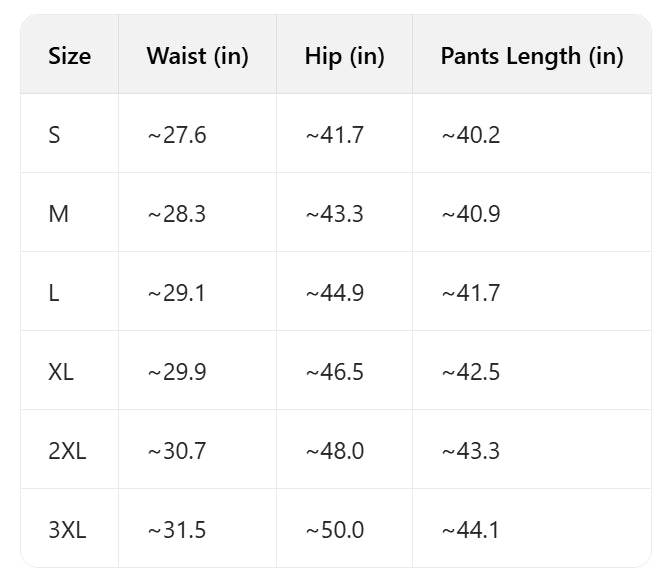Click the ~42.5 pants length value
The image size is (660, 576).
pyautogui.click(x=470, y=372)
